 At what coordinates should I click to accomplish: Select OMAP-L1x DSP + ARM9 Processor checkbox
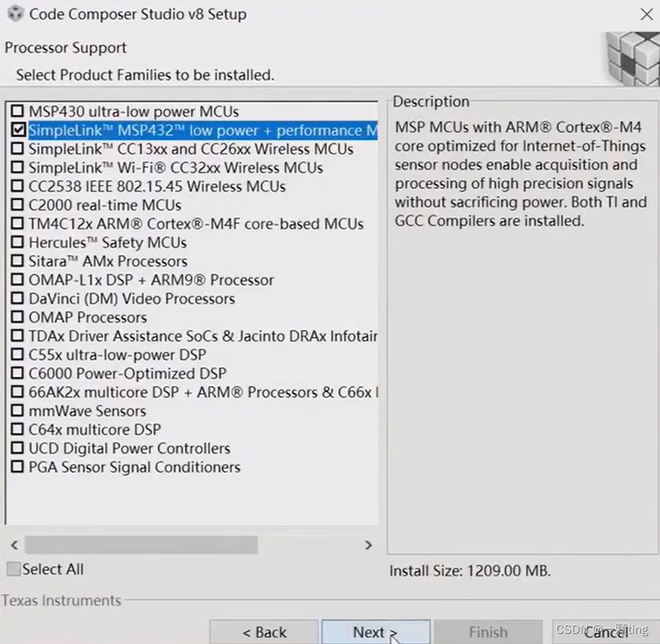coord(17,280)
